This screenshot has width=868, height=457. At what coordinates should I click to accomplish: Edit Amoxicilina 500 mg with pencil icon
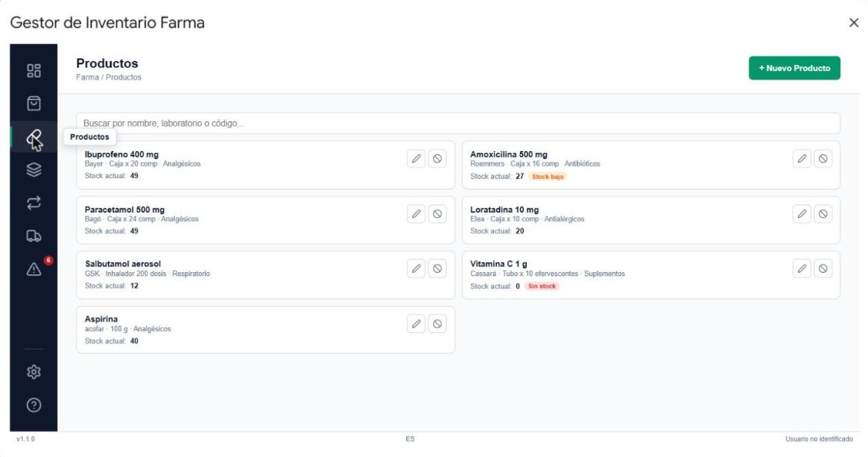[802, 158]
